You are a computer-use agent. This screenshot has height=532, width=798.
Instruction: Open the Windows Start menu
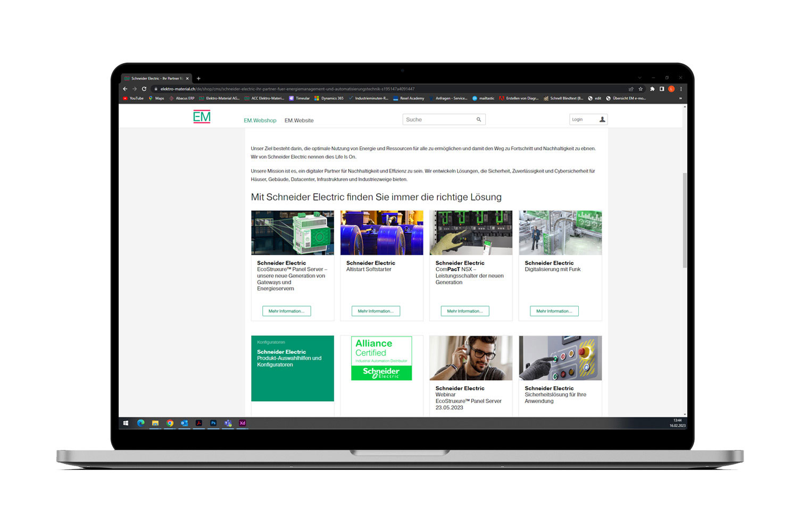pyautogui.click(x=126, y=423)
